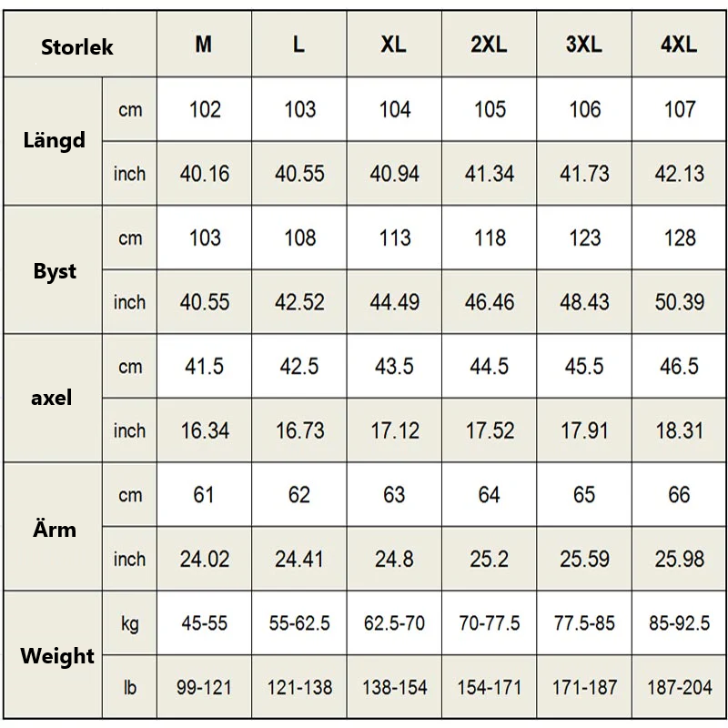Select the lb unit cell
The height and width of the screenshot is (728, 728).
[x=130, y=687]
